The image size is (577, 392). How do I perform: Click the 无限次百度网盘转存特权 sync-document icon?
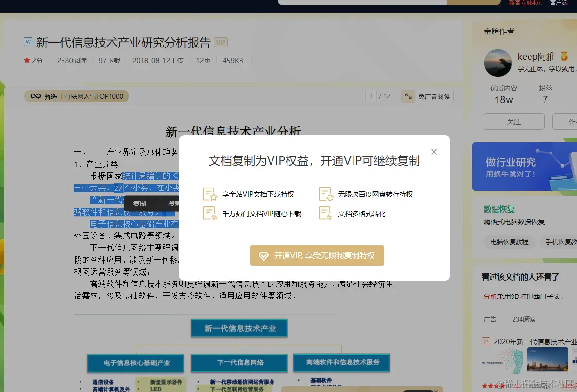tap(326, 194)
